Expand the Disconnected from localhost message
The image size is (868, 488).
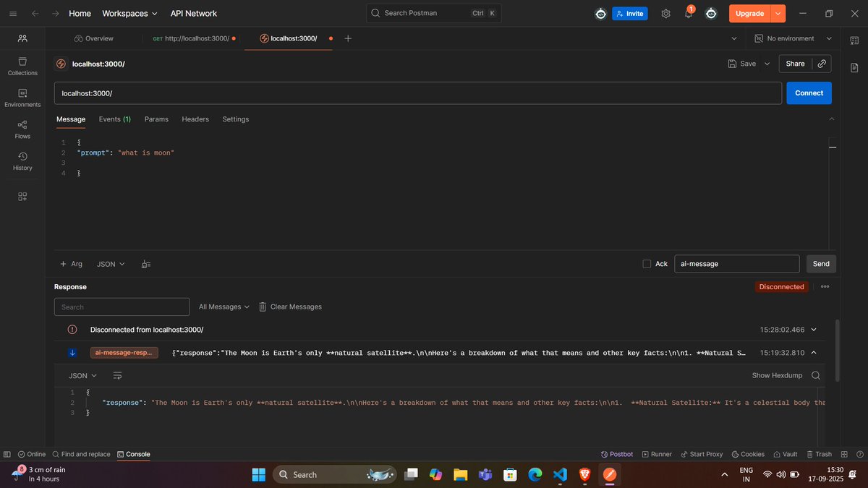(814, 330)
